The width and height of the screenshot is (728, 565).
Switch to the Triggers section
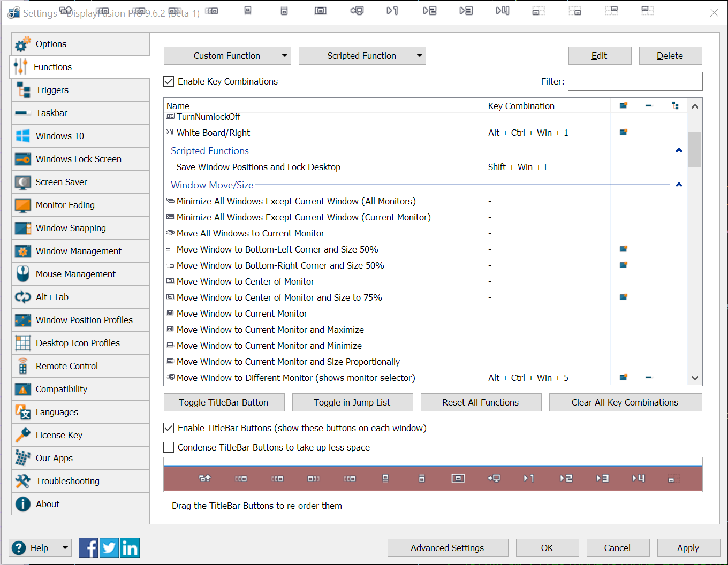[52, 90]
